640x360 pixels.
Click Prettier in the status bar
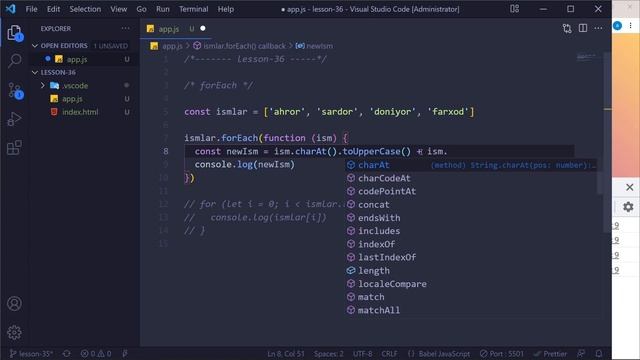click(550, 353)
